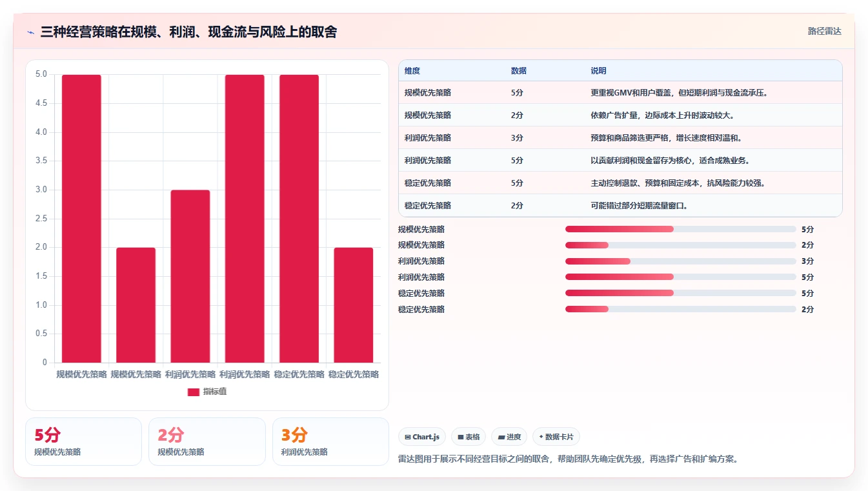Viewport: 868px width, 491px height.
Task: Click the 规模优先策略 chart column reaching 2.0
Action: pos(136,305)
